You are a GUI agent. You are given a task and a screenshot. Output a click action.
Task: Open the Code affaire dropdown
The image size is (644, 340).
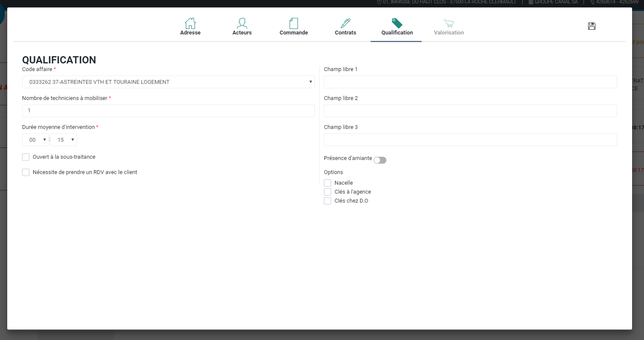(x=168, y=82)
